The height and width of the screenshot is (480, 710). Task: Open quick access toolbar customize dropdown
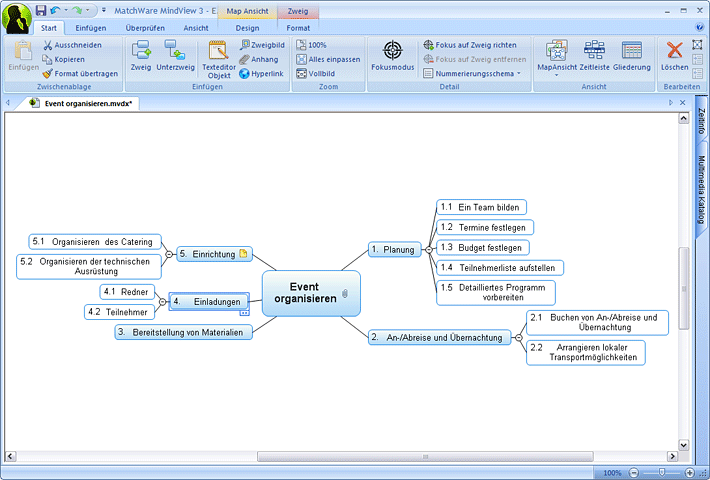pos(104,10)
